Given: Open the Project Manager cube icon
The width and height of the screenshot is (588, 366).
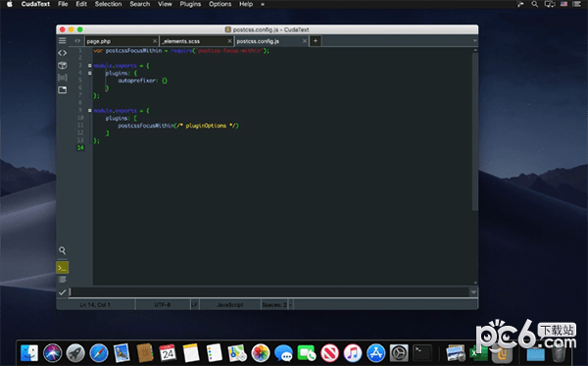Looking at the screenshot, I should click(x=63, y=66).
